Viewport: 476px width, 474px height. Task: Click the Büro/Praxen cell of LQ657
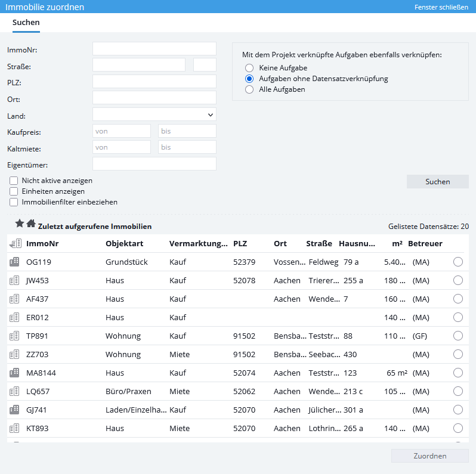point(128,391)
